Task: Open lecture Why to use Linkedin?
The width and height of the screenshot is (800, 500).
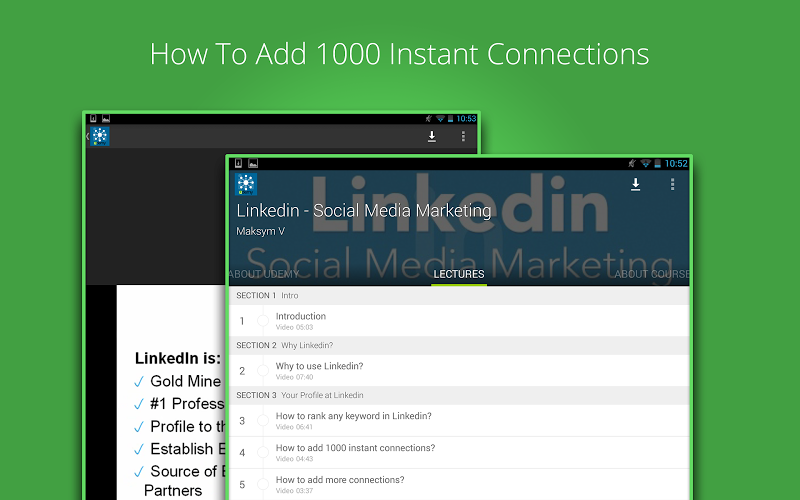Action: click(459, 370)
